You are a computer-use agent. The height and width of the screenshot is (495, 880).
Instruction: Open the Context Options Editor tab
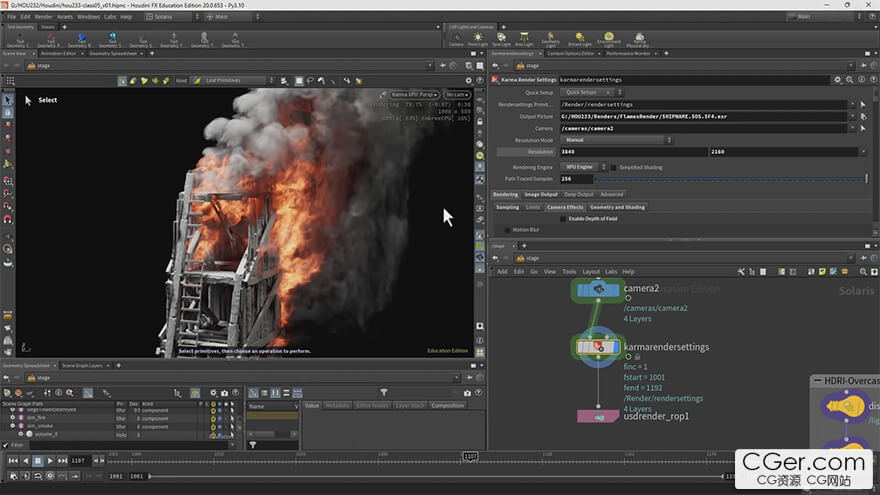(570, 53)
